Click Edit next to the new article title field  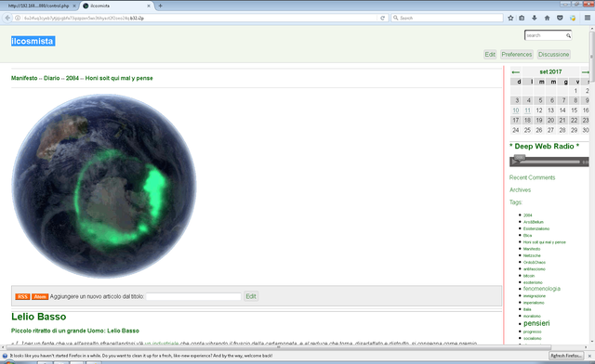click(x=251, y=296)
